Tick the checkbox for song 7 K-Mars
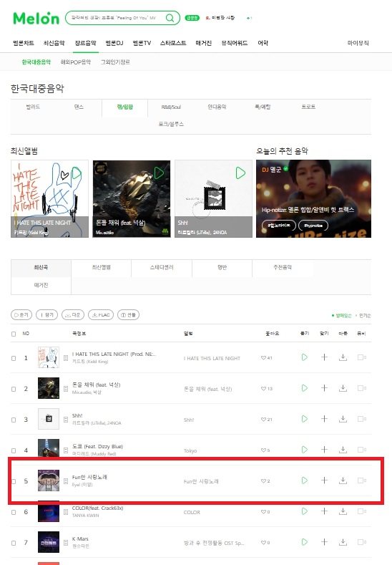Viewport: 392px width, 565px height. coord(14,543)
